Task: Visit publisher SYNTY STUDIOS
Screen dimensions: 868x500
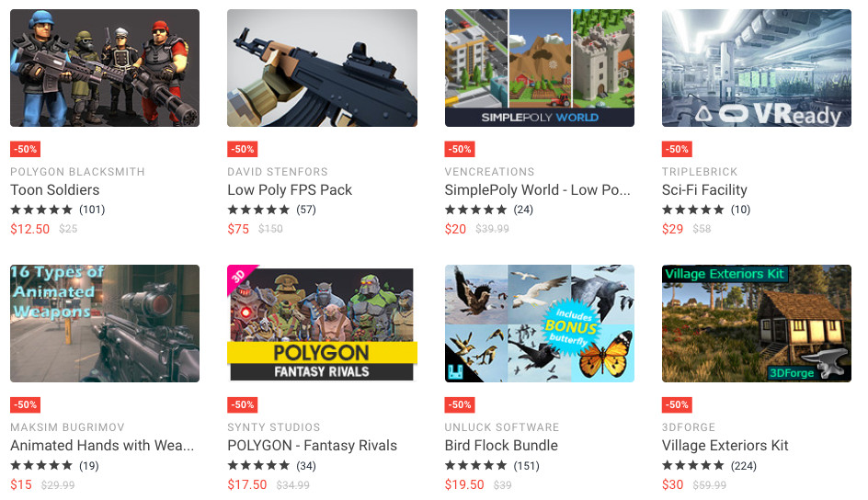Action: tap(273, 427)
